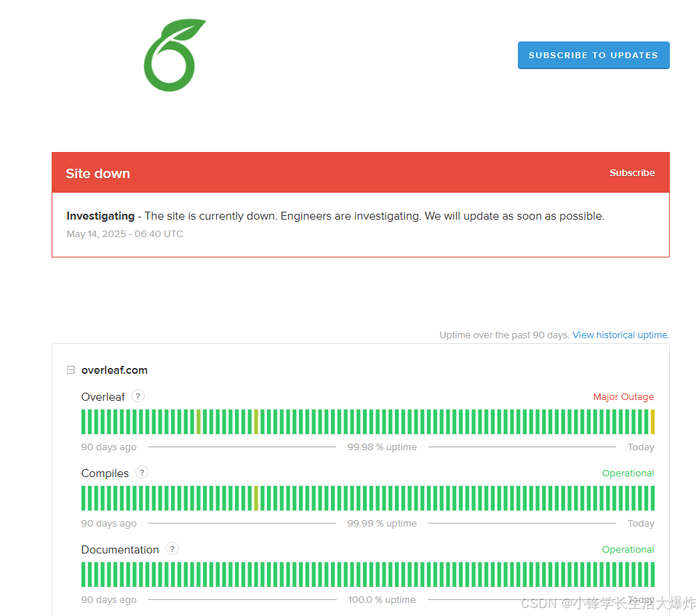Click the overleaf.com group heading
The image size is (699, 616).
tap(114, 370)
